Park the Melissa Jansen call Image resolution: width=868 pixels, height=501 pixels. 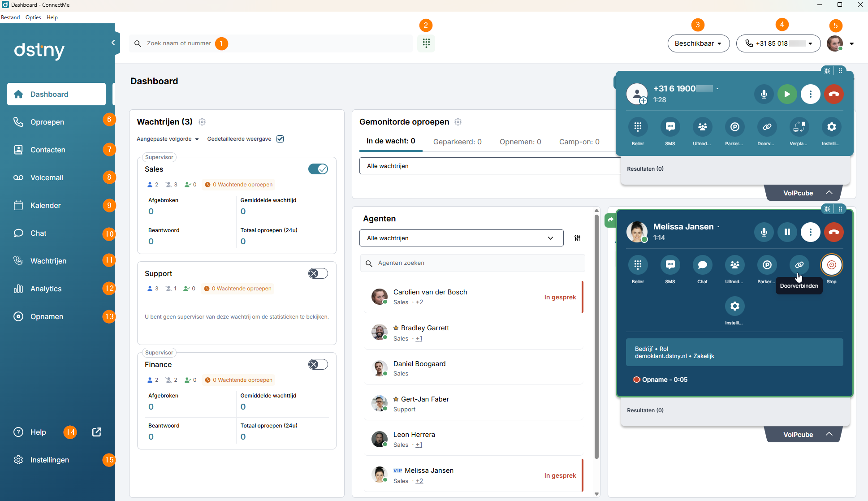coord(767,265)
